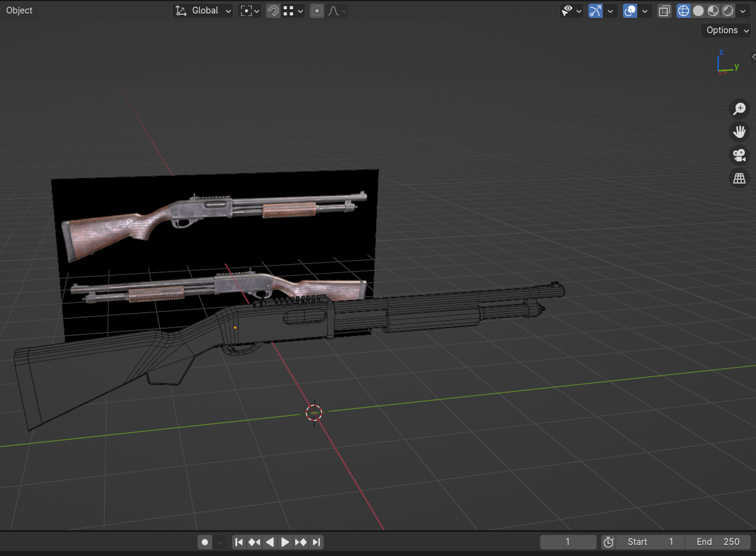Screen dimensions: 756x556
Task: Toggle X-ray mode
Action: coord(664,10)
